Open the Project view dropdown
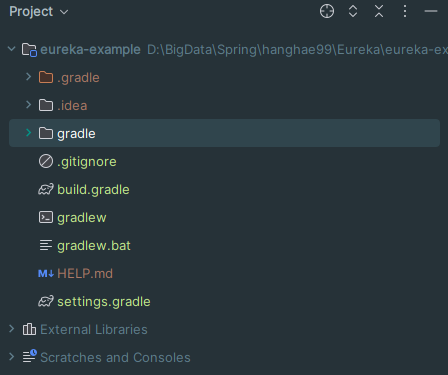This screenshot has width=448, height=375. point(64,12)
